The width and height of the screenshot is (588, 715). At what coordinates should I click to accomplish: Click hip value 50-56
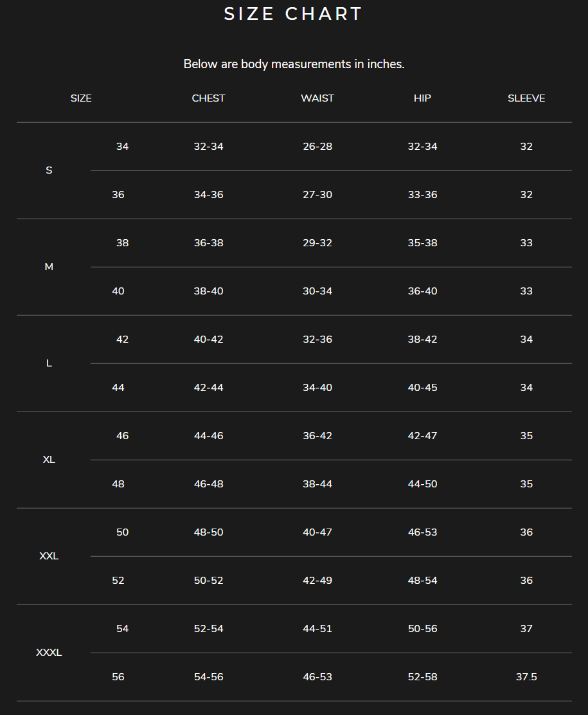(422, 629)
